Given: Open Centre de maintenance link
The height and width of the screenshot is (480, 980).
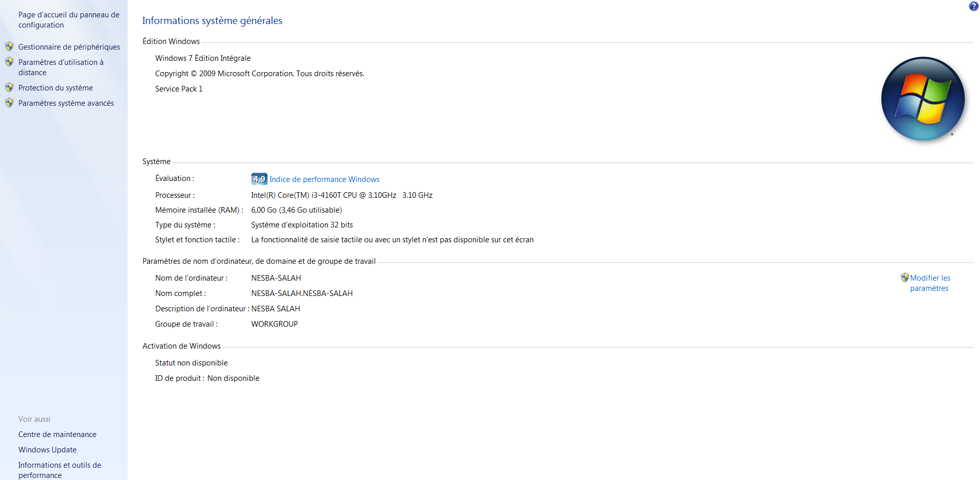Looking at the screenshot, I should pyautogui.click(x=57, y=435).
